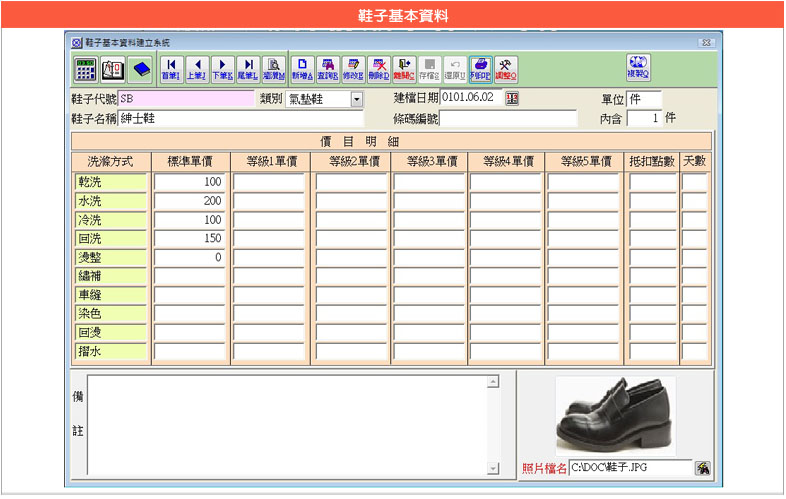This screenshot has height=499, width=786.
Task: Browse for photo file next to 照片檔名
Action: 703,468
